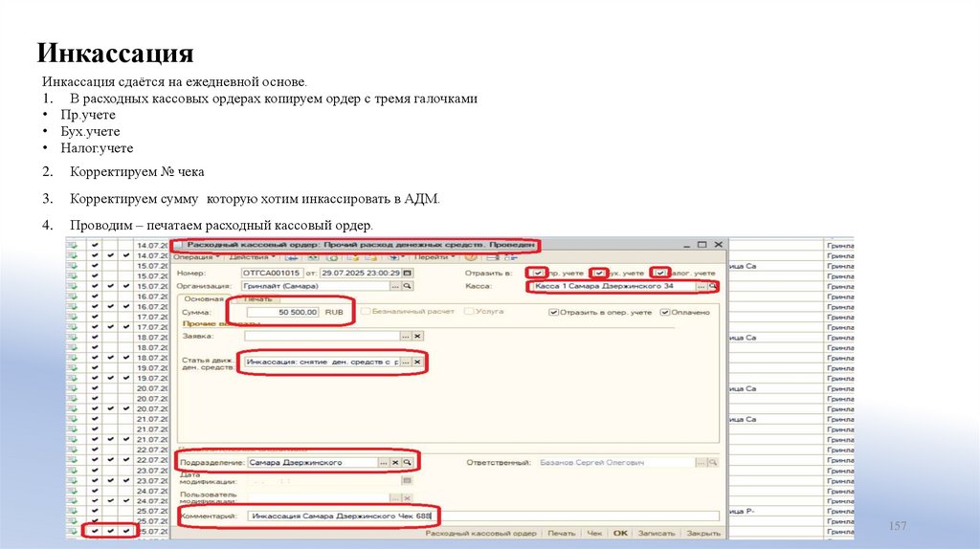Select the Чек button
Image resolution: width=980 pixels, height=549 pixels.
594,534
